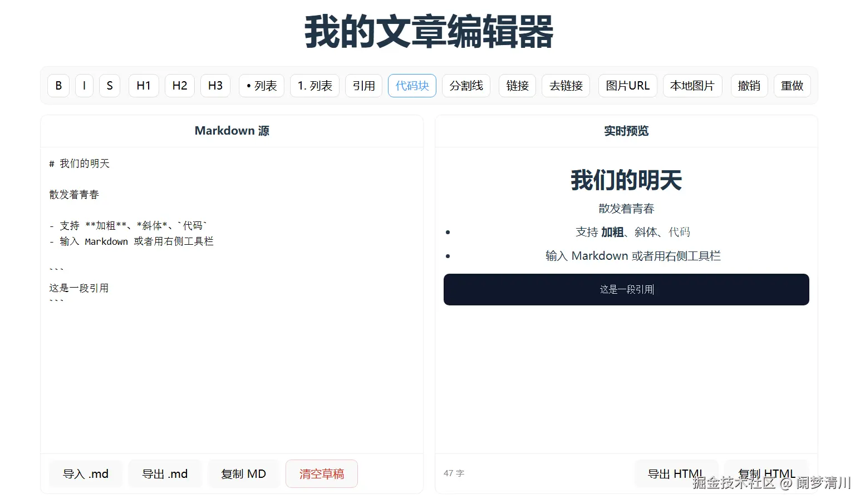This screenshot has height=504, width=865.
Task: Click the 实时预览 panel header
Action: point(626,131)
